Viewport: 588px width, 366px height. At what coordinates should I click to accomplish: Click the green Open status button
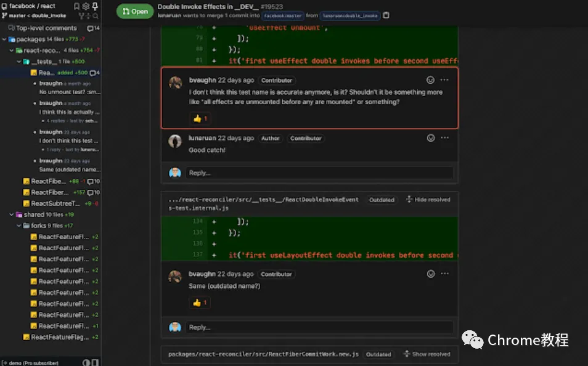click(x=135, y=11)
